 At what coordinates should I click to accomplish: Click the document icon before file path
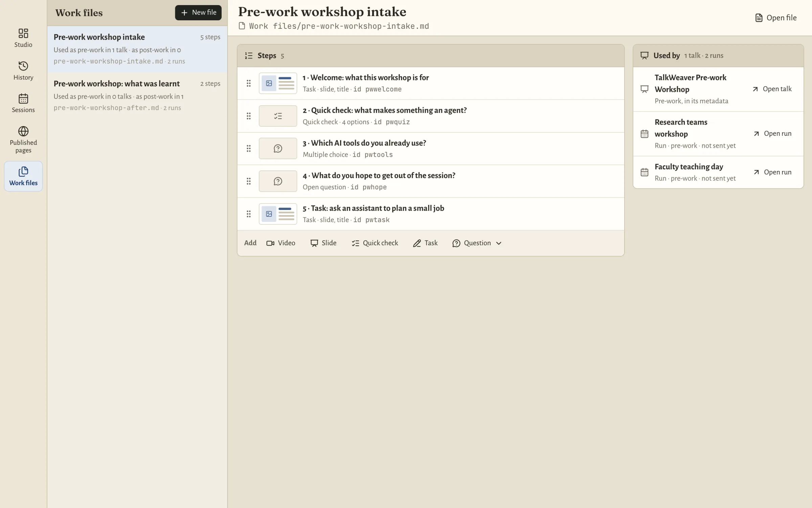[x=242, y=26]
